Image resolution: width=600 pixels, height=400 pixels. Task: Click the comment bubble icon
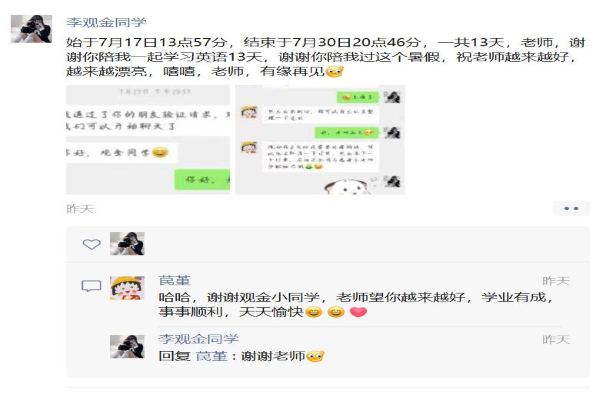(x=91, y=286)
